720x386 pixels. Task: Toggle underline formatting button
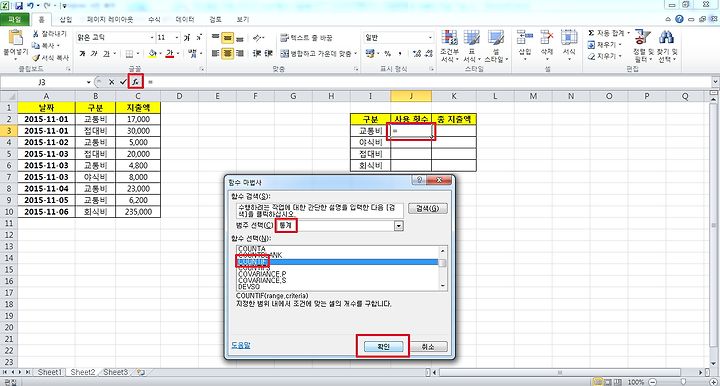point(106,54)
